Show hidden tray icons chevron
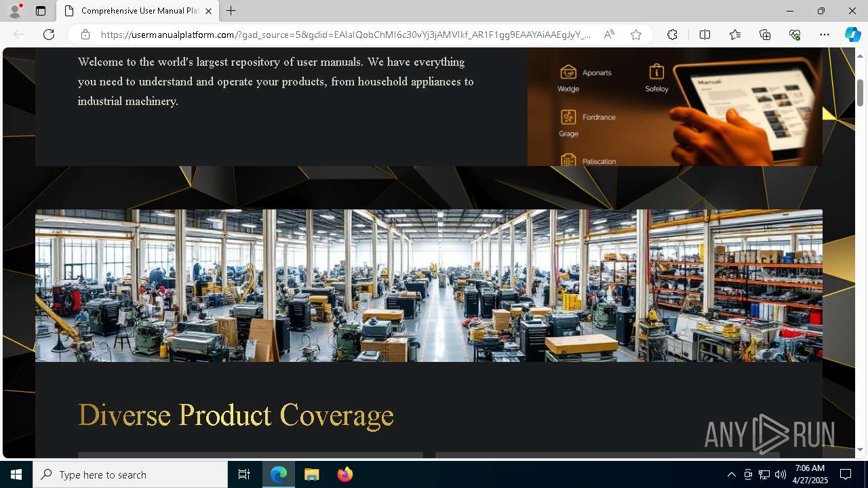 [731, 474]
